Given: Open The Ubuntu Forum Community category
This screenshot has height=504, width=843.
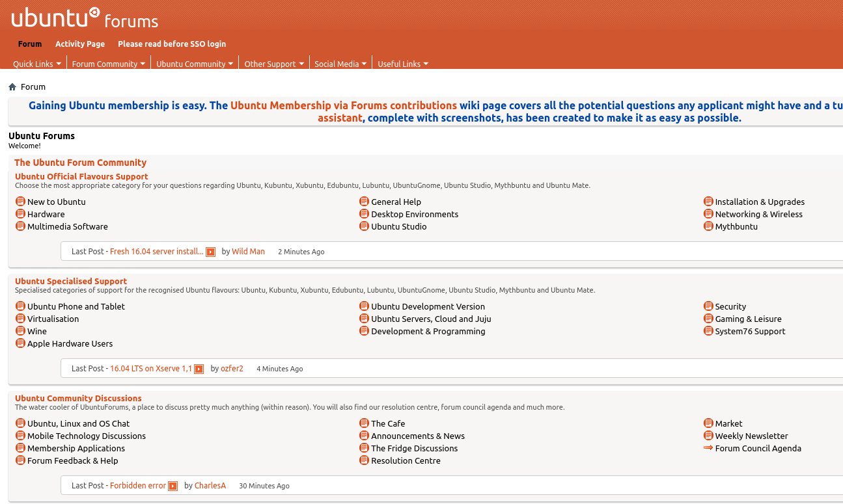Looking at the screenshot, I should [80, 163].
